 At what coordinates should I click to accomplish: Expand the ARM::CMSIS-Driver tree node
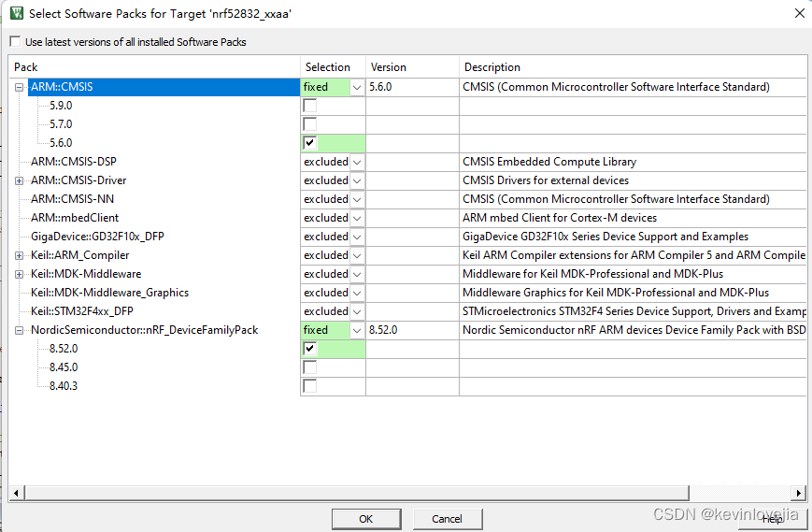point(20,180)
